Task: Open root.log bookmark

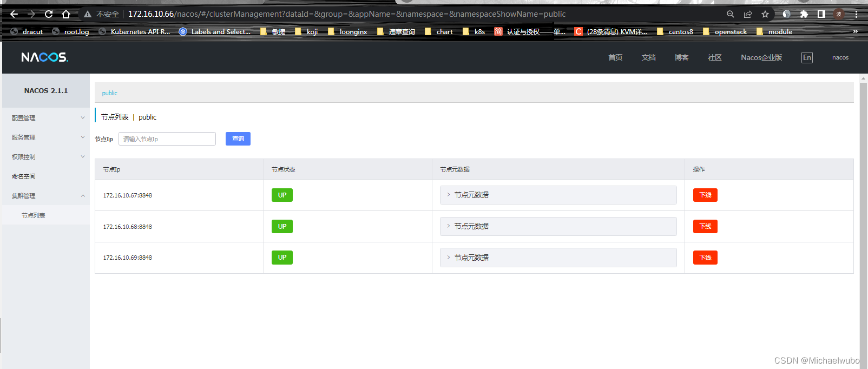Action: point(70,31)
